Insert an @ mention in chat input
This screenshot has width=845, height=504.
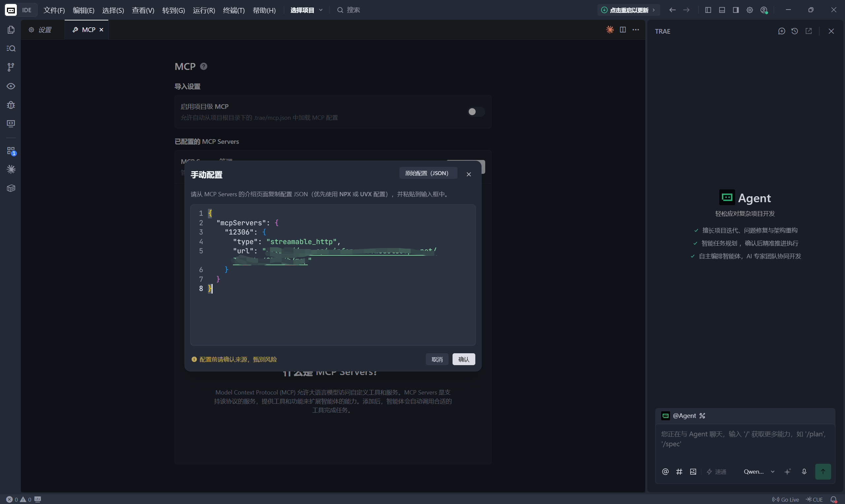(x=665, y=471)
